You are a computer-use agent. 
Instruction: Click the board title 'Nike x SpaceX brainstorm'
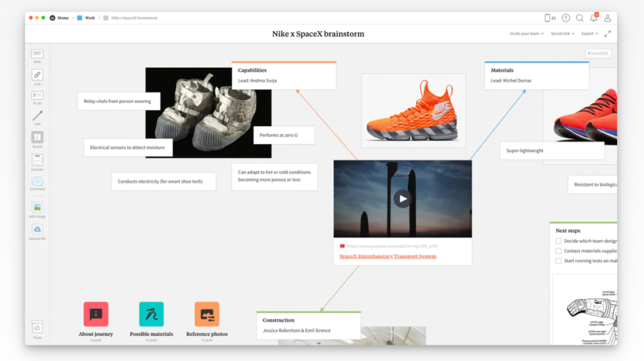click(318, 34)
